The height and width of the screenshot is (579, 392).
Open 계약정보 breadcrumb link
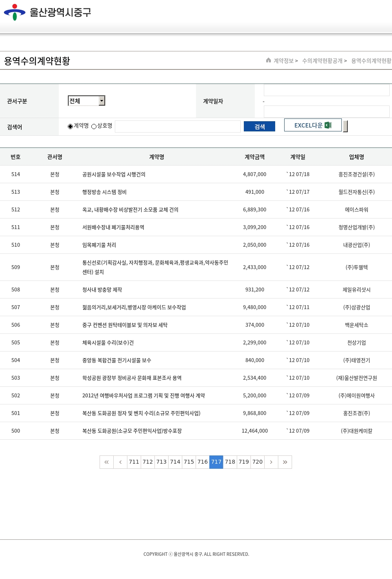coord(283,61)
